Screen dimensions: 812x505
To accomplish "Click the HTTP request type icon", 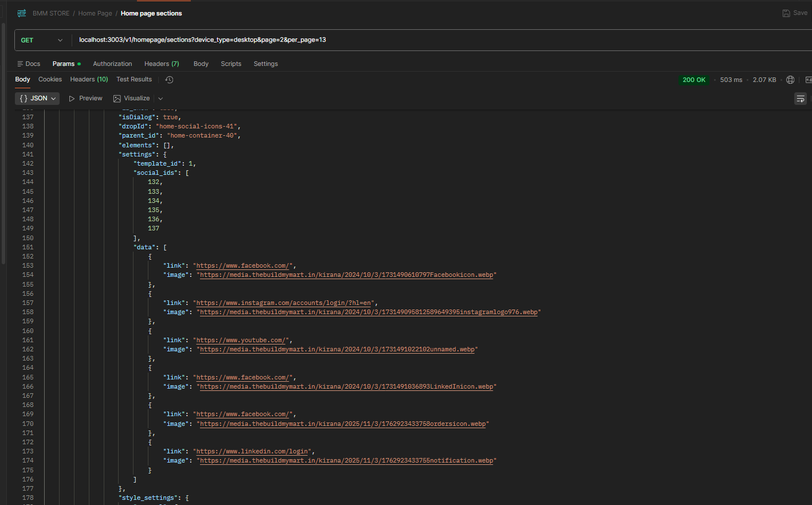I will (x=22, y=13).
